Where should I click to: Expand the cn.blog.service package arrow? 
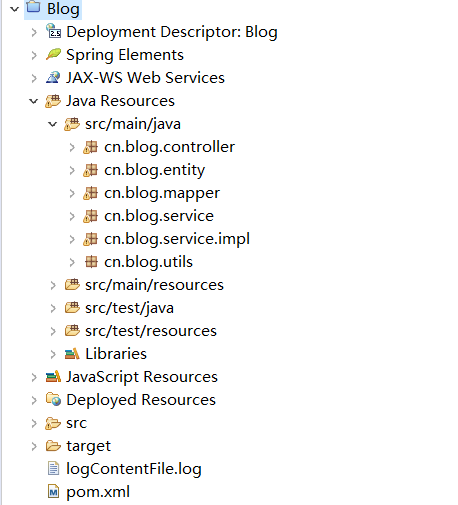[x=72, y=216]
